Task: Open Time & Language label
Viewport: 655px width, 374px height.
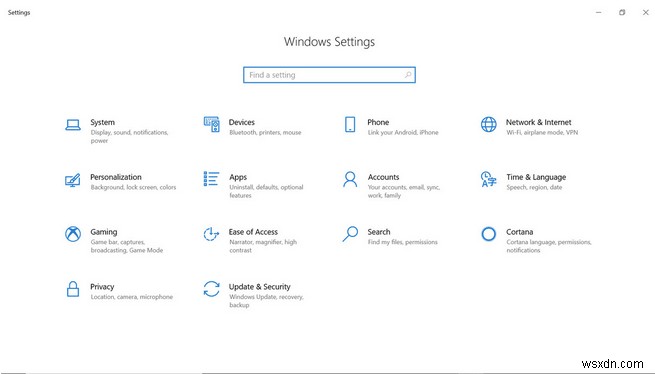Action: [x=536, y=177]
